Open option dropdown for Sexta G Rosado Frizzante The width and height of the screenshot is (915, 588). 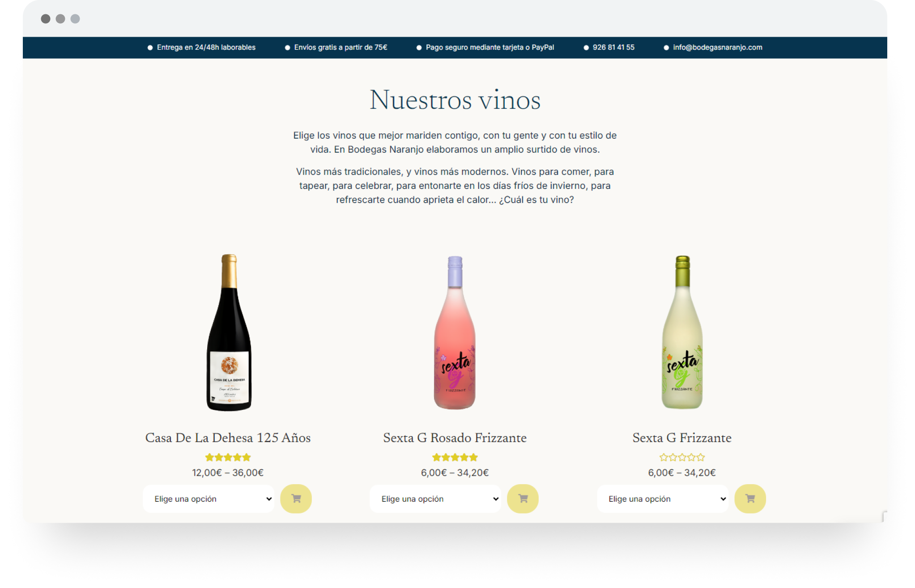coord(435,499)
